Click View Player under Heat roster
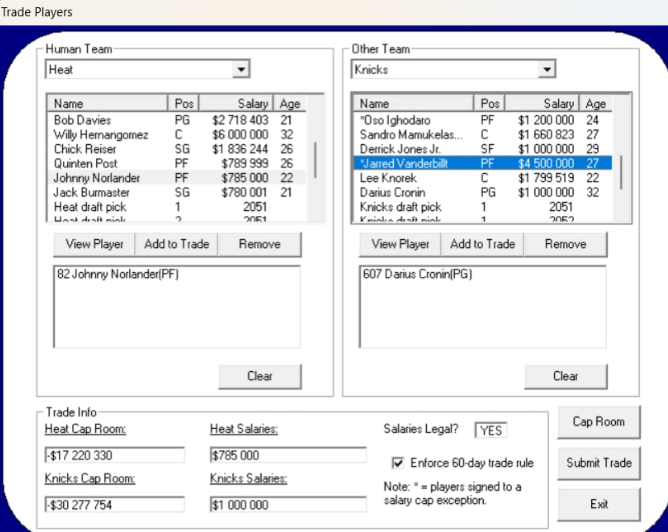The image size is (668, 532). 94,244
